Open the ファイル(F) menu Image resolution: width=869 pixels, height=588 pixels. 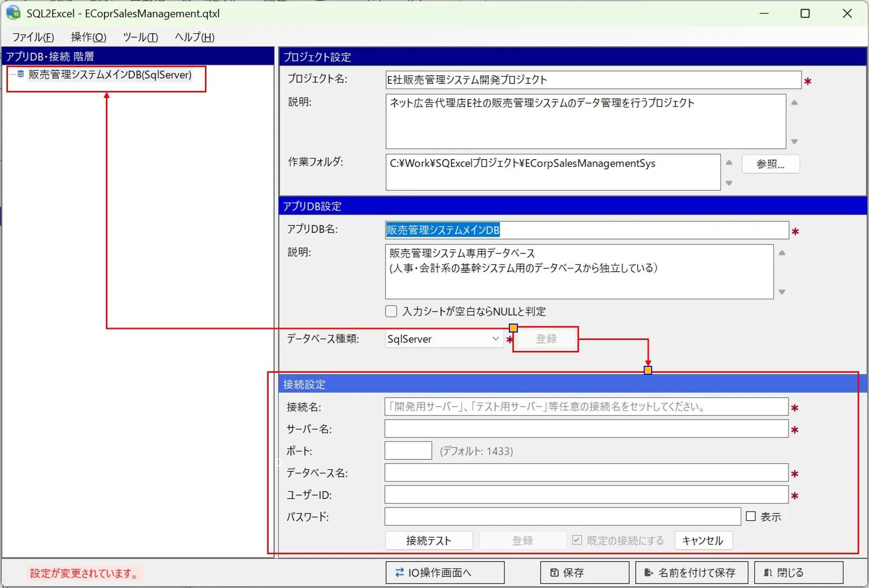pos(33,37)
